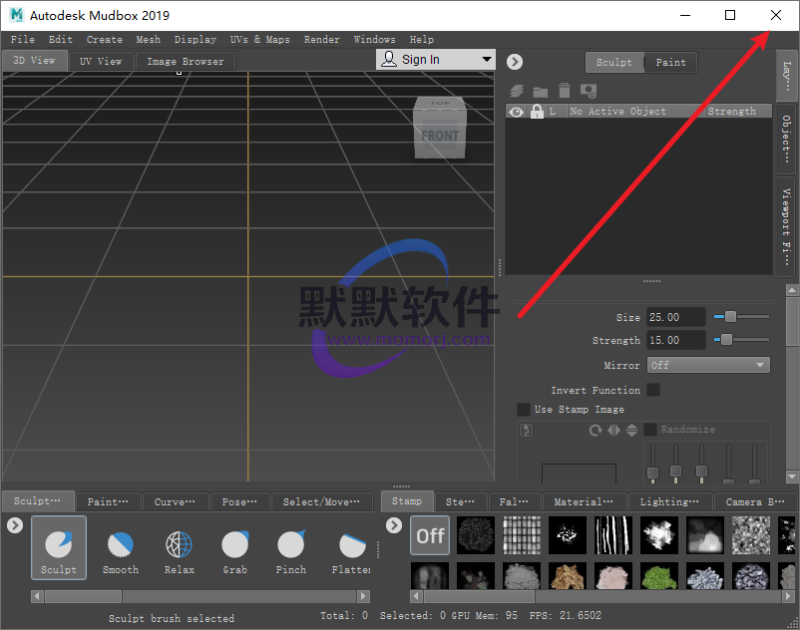Select the Relax sculpt brush
The width and height of the screenshot is (800, 630).
click(178, 549)
